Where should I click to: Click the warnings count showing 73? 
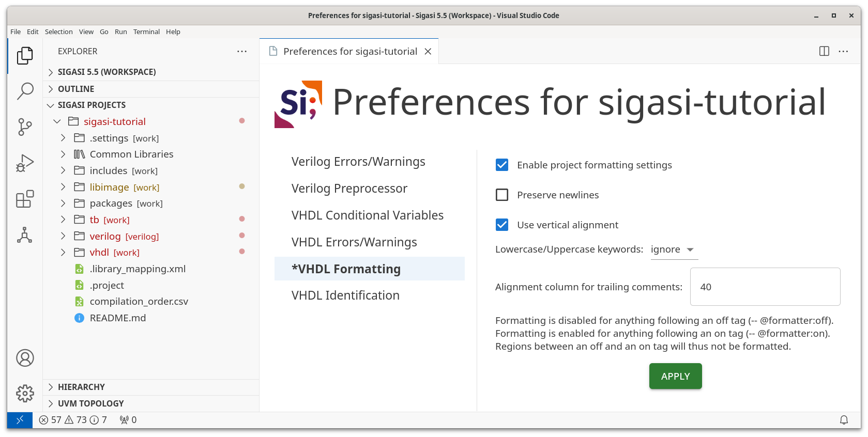coord(75,420)
